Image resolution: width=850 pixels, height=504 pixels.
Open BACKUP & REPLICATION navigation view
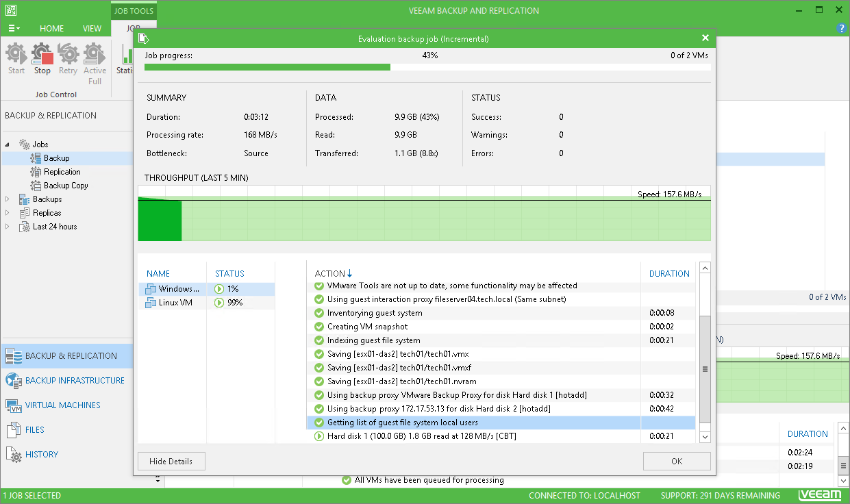(x=66, y=356)
